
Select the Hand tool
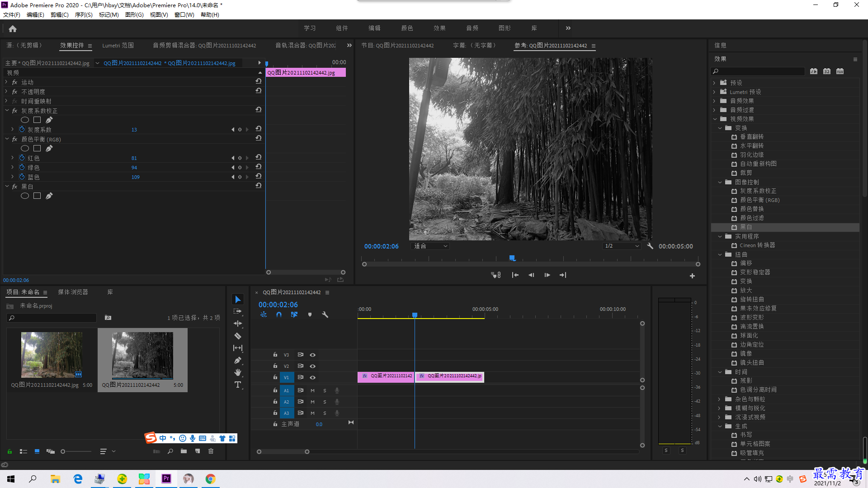[238, 372]
